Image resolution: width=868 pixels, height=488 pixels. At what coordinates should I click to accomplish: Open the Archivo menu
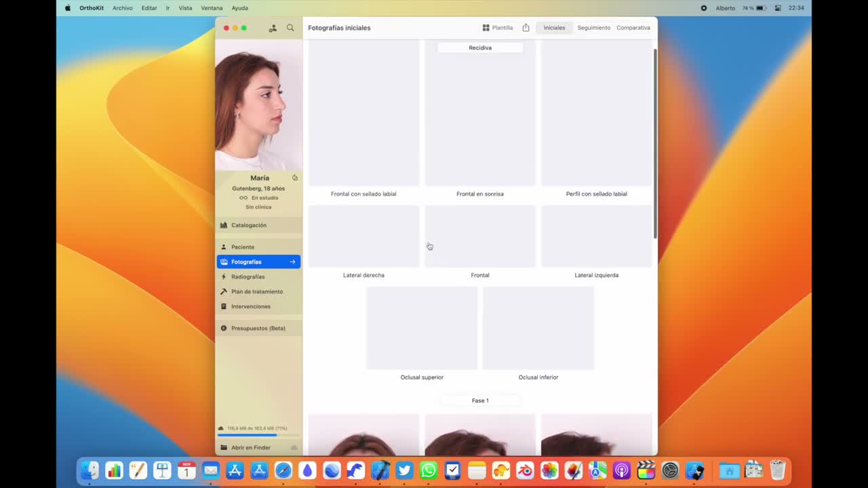pyautogui.click(x=123, y=8)
